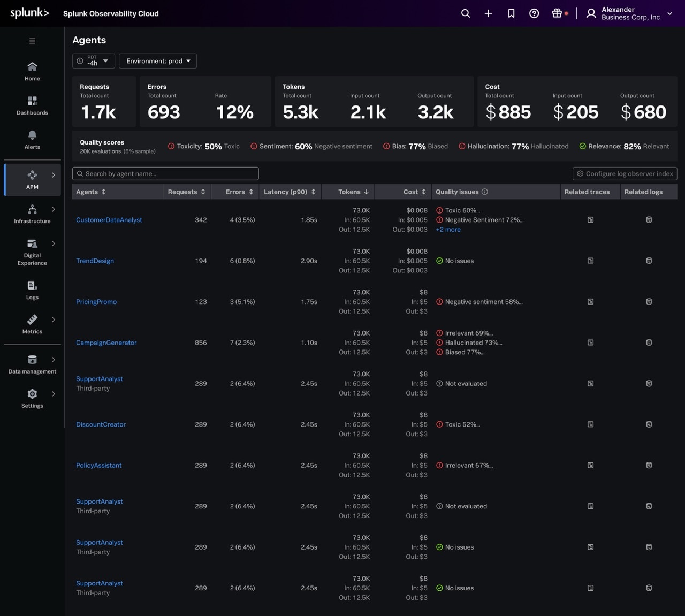
Task: Toggle the hamburger navigation menu
Action: tap(32, 41)
